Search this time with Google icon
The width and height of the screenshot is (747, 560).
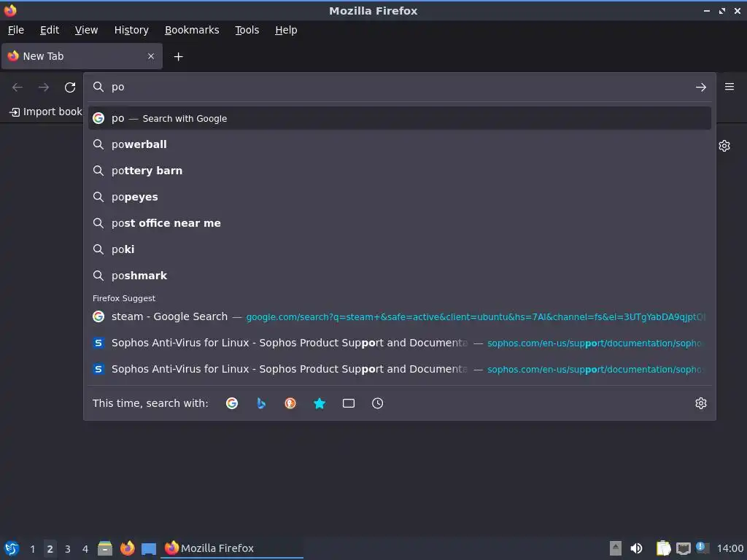232,403
